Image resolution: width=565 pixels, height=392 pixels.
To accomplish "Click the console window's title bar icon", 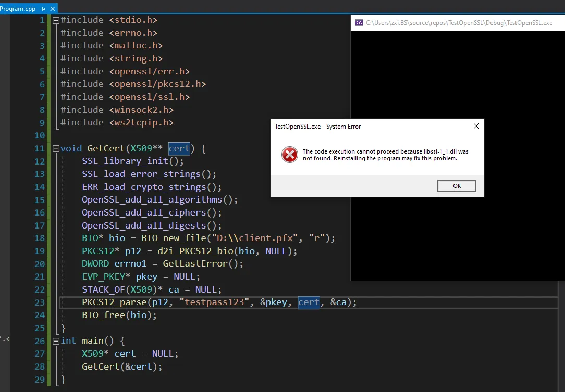I will coord(359,23).
